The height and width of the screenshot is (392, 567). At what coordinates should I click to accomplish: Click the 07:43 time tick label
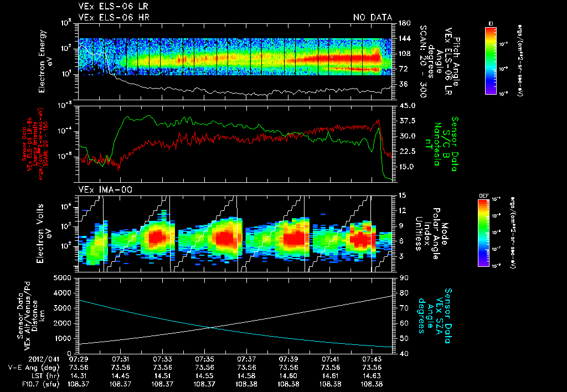372,359
